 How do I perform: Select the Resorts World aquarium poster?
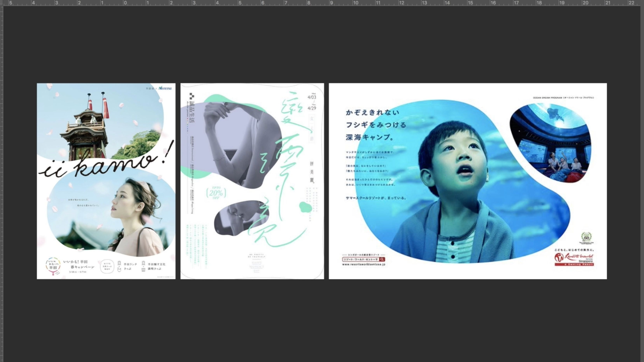tap(467, 181)
